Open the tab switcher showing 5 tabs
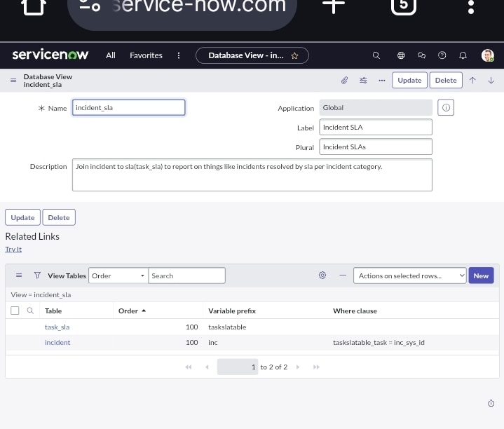Viewport: 504px width, 429px height. click(x=403, y=6)
